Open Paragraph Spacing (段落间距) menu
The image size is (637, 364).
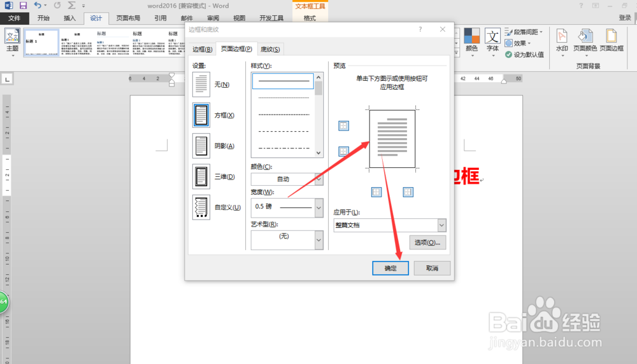tap(524, 32)
